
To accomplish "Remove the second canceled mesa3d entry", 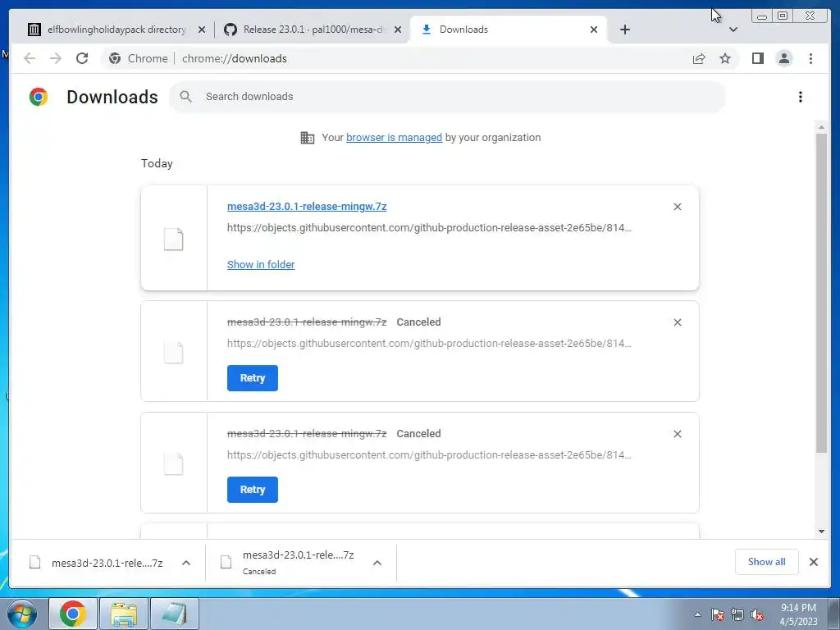I will (x=677, y=434).
